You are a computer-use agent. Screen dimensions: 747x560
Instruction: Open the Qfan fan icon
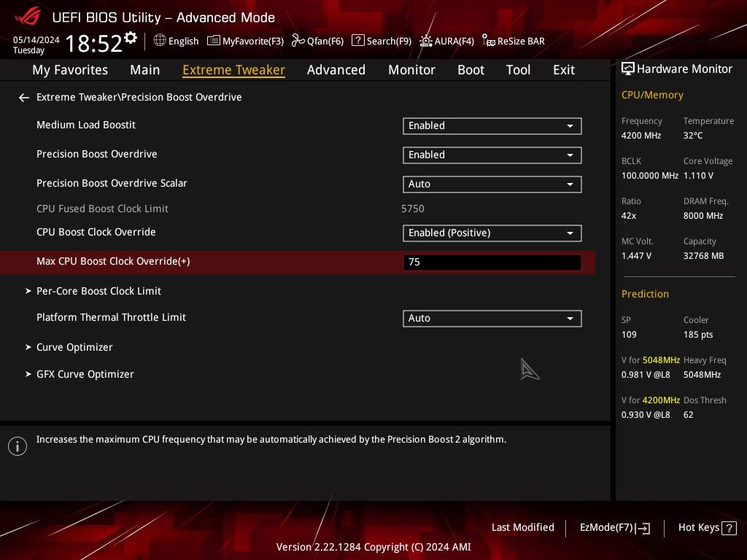[298, 41]
